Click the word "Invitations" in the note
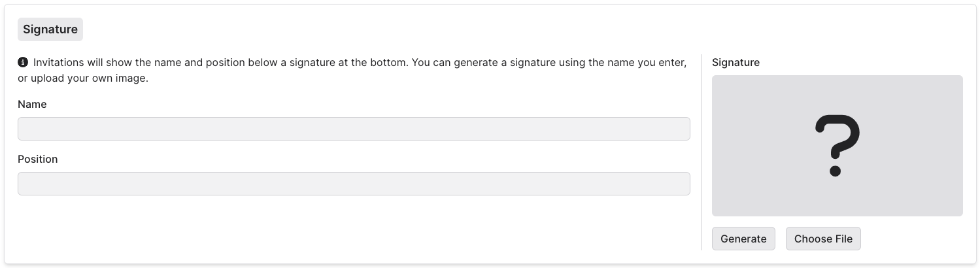This screenshot has width=980, height=268. pyautogui.click(x=59, y=63)
